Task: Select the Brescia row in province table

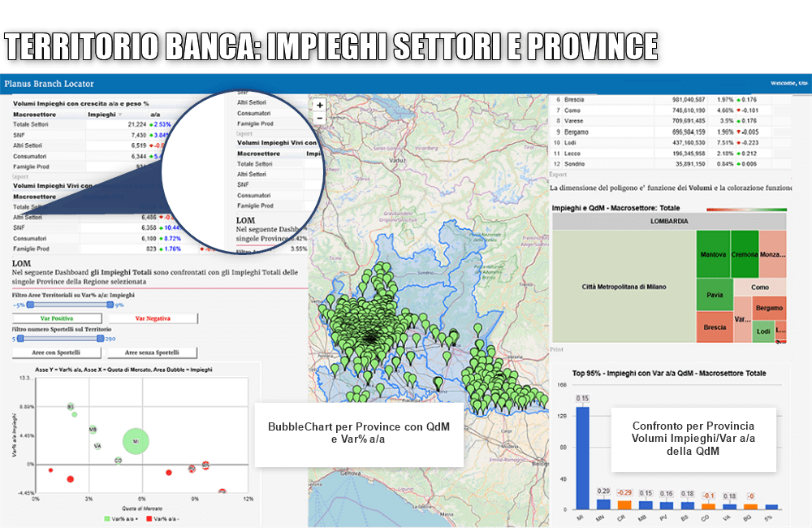Action: [x=671, y=99]
